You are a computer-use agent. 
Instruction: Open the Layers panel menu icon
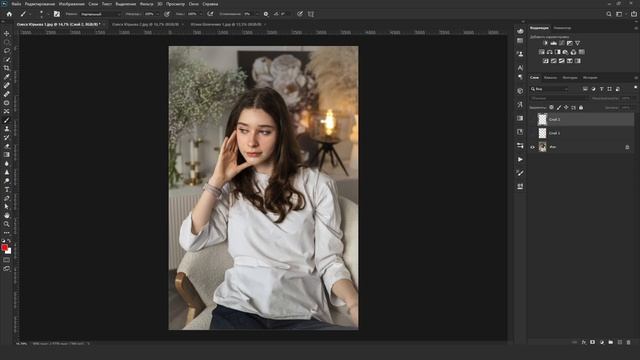636,78
